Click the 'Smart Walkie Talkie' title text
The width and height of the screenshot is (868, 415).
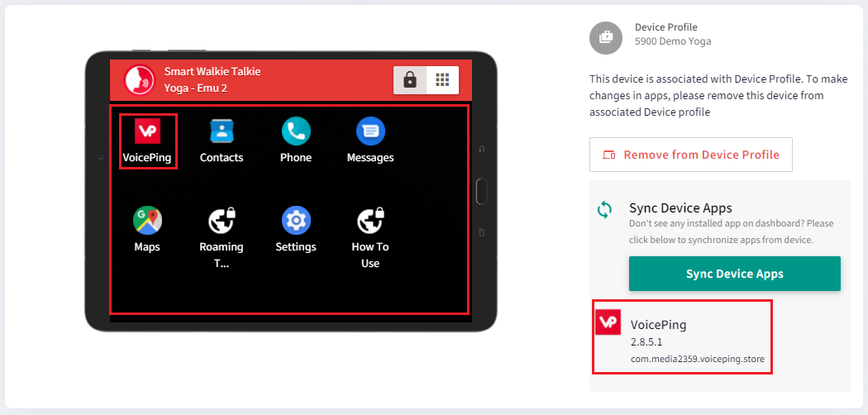tap(212, 71)
